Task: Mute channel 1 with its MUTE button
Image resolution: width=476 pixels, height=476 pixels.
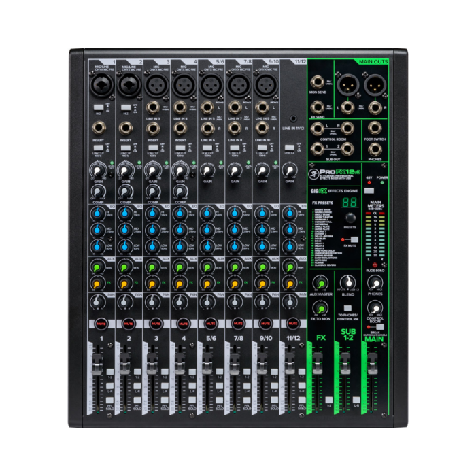Action: point(101,324)
